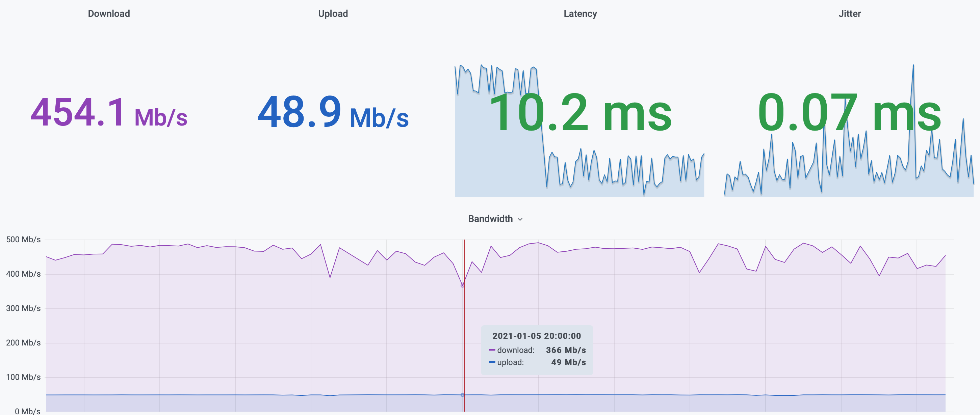The height and width of the screenshot is (415, 980).
Task: Open the Bandwidth panel title dropdown
Action: [495, 219]
